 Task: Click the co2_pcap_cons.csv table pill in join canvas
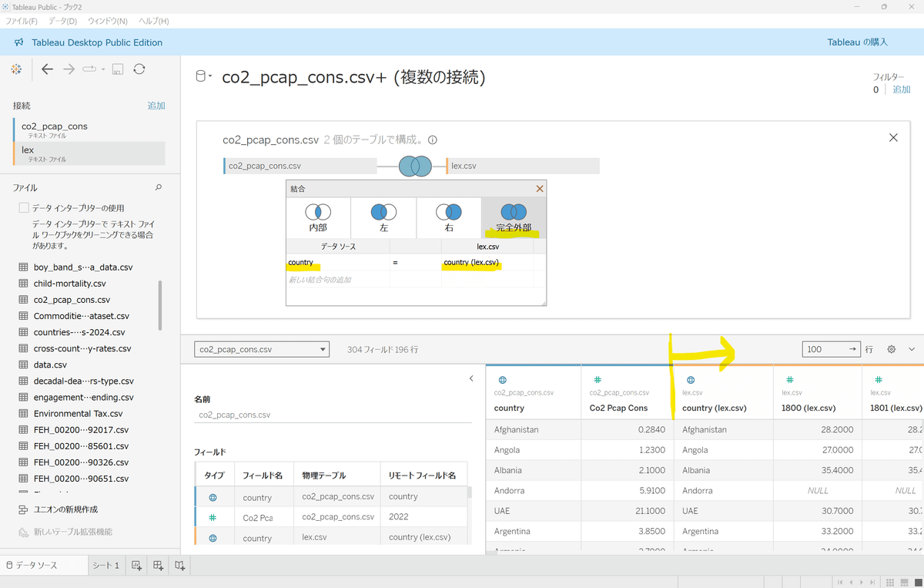[300, 166]
